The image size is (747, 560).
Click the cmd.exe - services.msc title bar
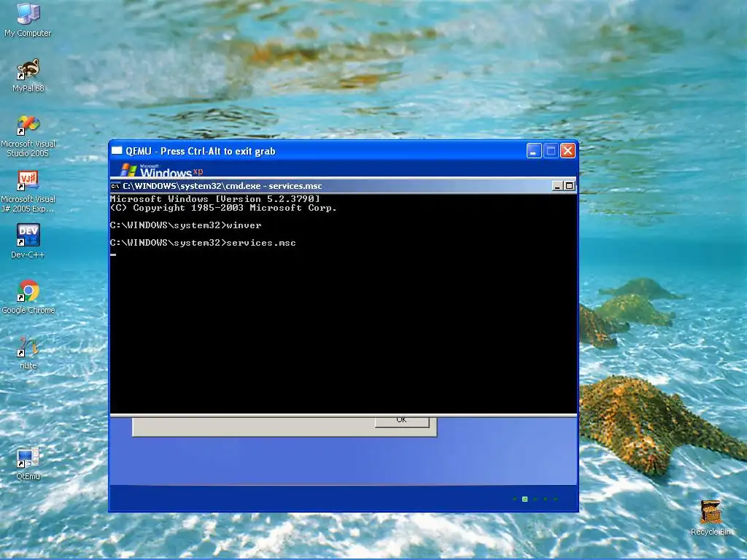(x=343, y=186)
